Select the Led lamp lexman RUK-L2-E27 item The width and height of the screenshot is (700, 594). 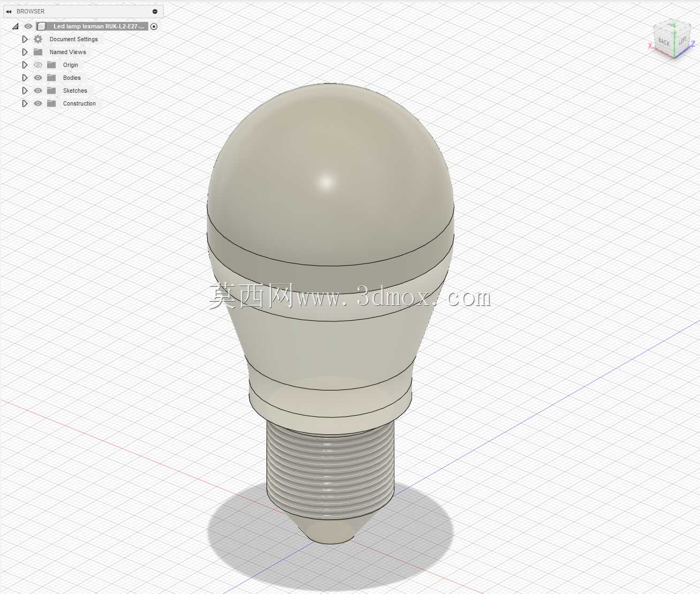click(98, 26)
